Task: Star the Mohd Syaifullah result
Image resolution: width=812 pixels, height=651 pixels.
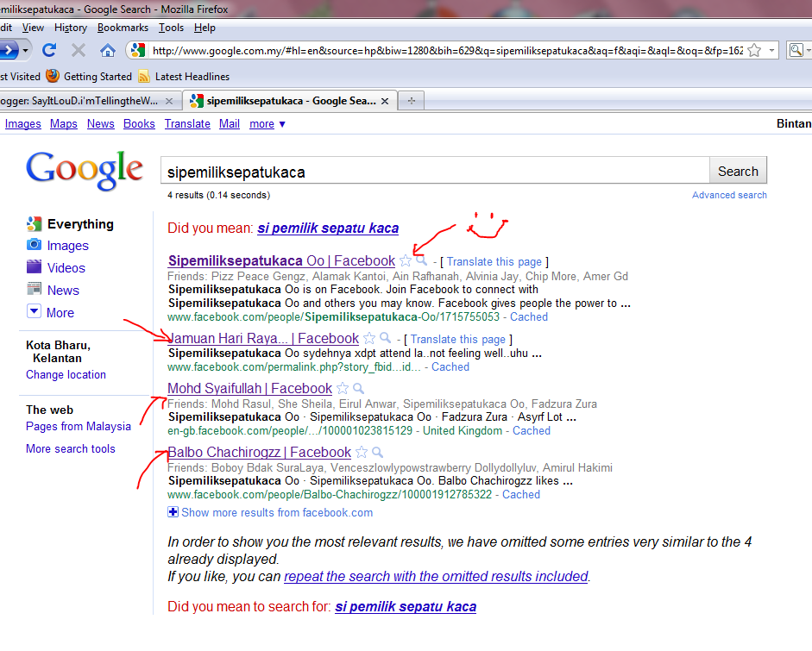Action: (x=343, y=389)
